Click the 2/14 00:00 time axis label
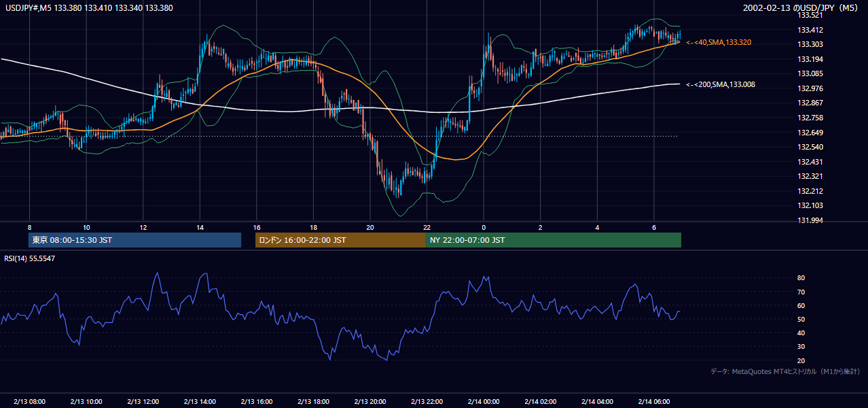868x408 pixels. (x=484, y=401)
